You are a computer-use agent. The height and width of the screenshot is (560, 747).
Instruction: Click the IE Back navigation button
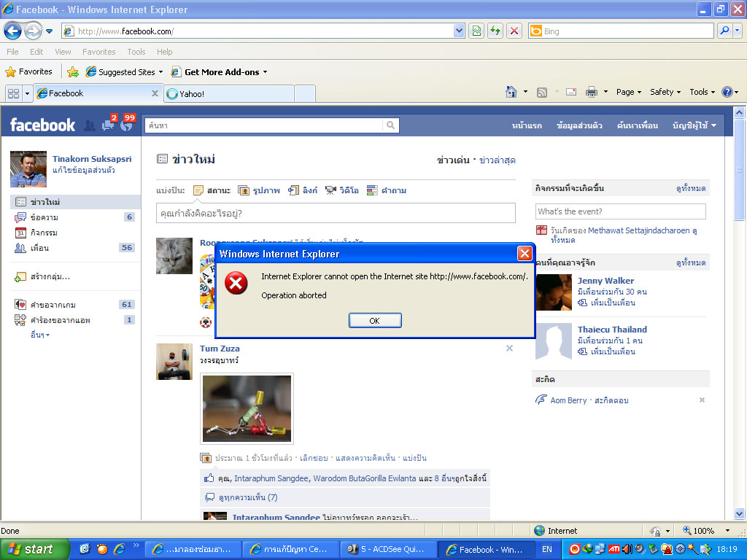point(12,31)
